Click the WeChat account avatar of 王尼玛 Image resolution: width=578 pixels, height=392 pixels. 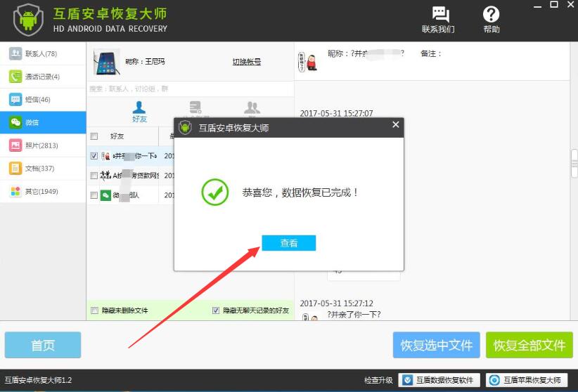click(106, 62)
